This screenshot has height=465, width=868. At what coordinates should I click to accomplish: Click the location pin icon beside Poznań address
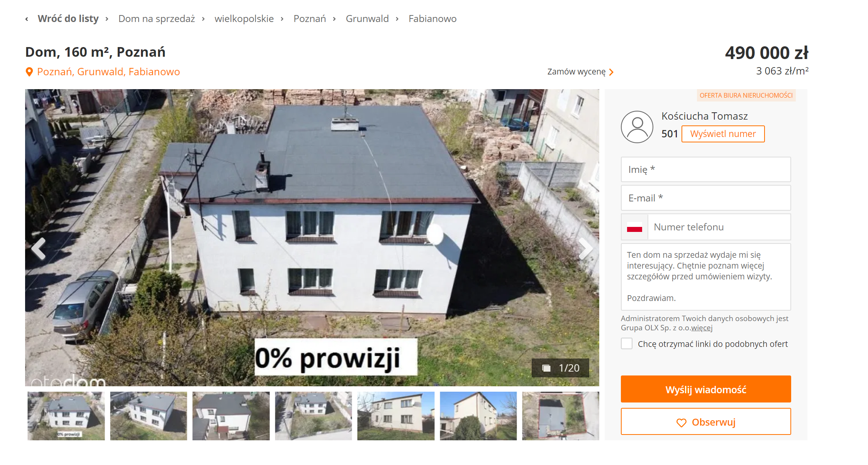pos(29,72)
